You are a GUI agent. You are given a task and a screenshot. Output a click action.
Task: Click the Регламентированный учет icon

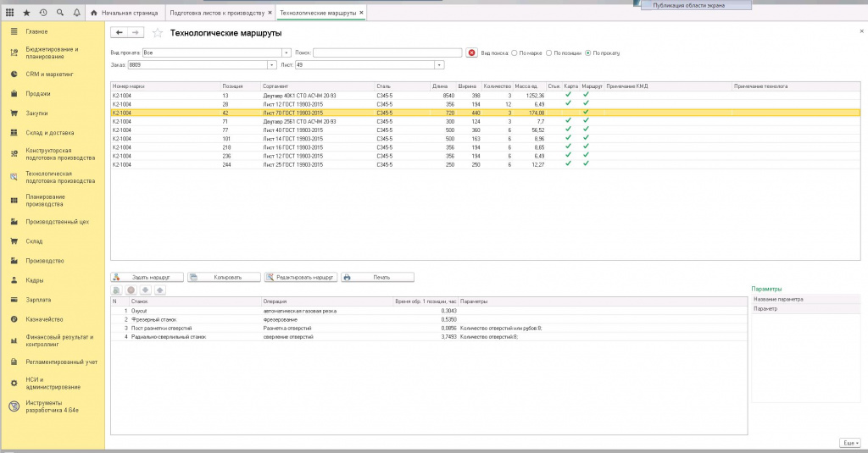pyautogui.click(x=14, y=362)
